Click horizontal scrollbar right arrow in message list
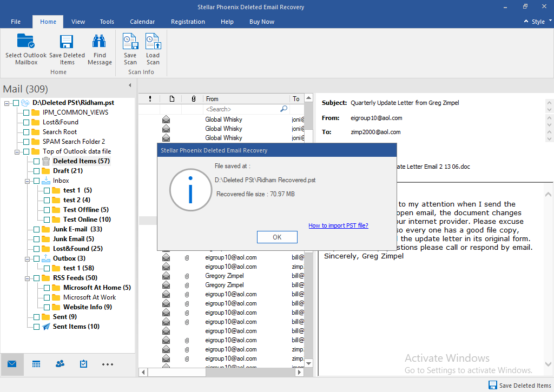 pyautogui.click(x=300, y=372)
